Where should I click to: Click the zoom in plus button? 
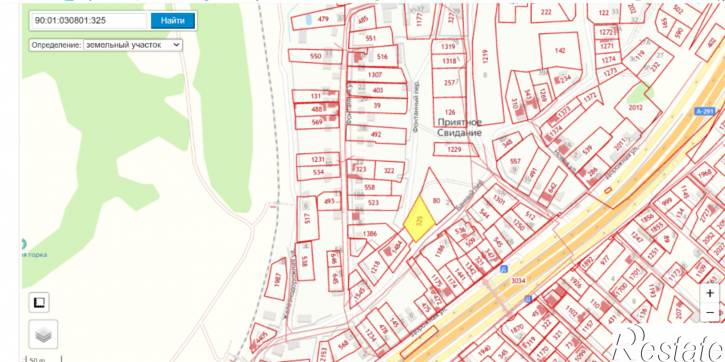coord(710,293)
